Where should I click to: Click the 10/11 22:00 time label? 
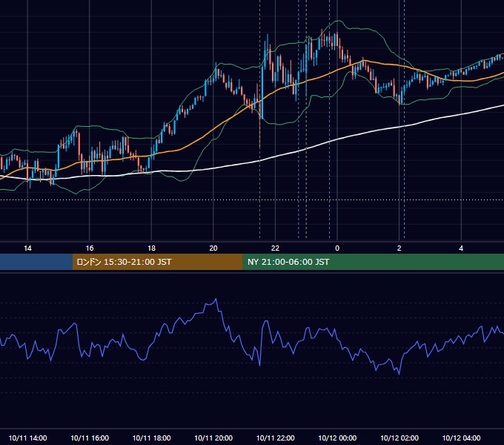pos(275,438)
